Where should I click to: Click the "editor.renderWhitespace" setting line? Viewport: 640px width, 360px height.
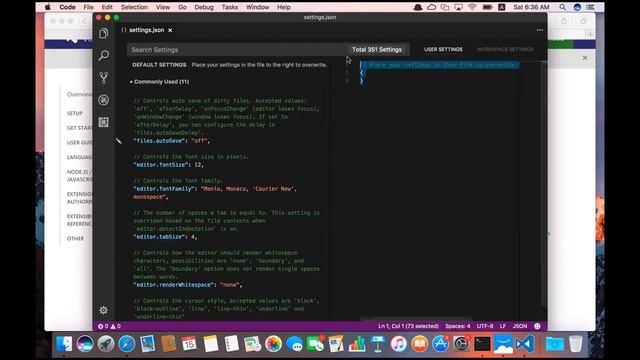[188, 285]
